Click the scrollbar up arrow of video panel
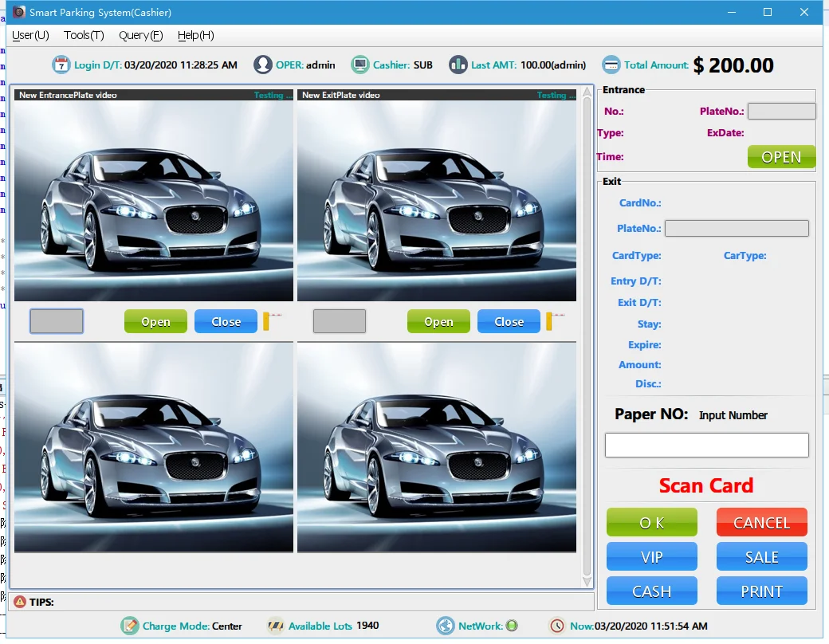Viewport: 829px width, 644px height. (x=587, y=92)
